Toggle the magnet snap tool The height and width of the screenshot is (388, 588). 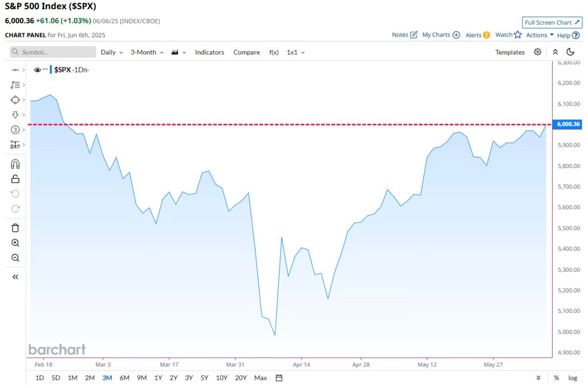coord(15,164)
